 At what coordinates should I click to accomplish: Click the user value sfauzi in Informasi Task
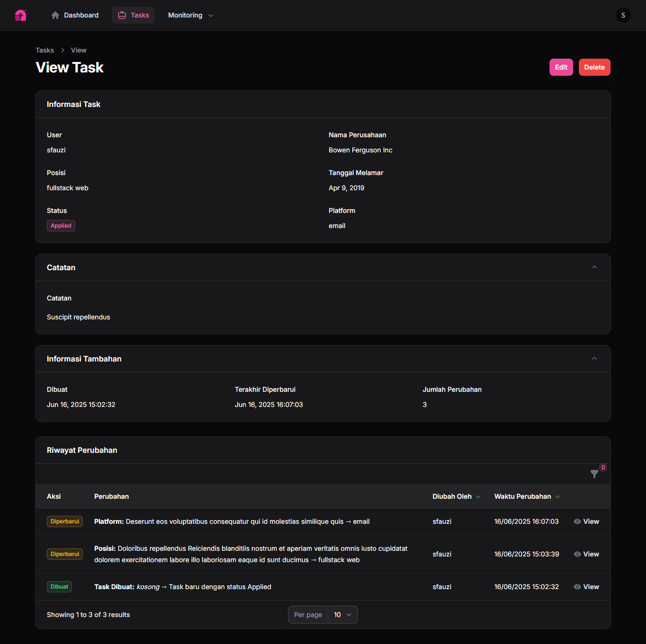(x=56, y=150)
